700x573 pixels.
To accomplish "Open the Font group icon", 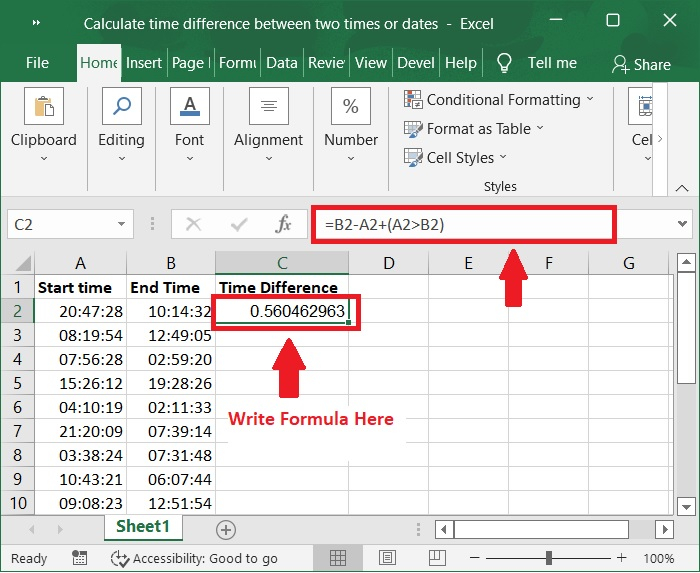I will tap(190, 106).
